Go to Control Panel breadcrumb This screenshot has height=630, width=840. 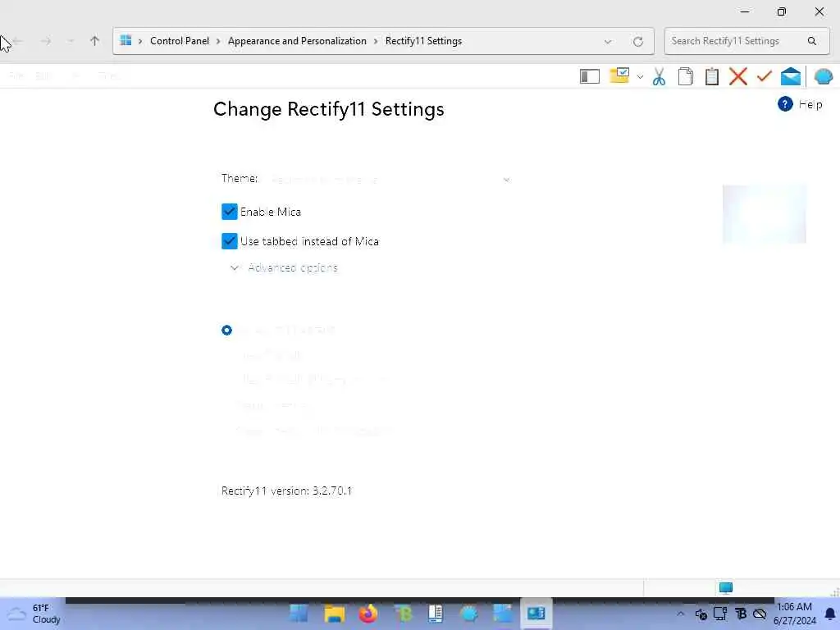(180, 41)
